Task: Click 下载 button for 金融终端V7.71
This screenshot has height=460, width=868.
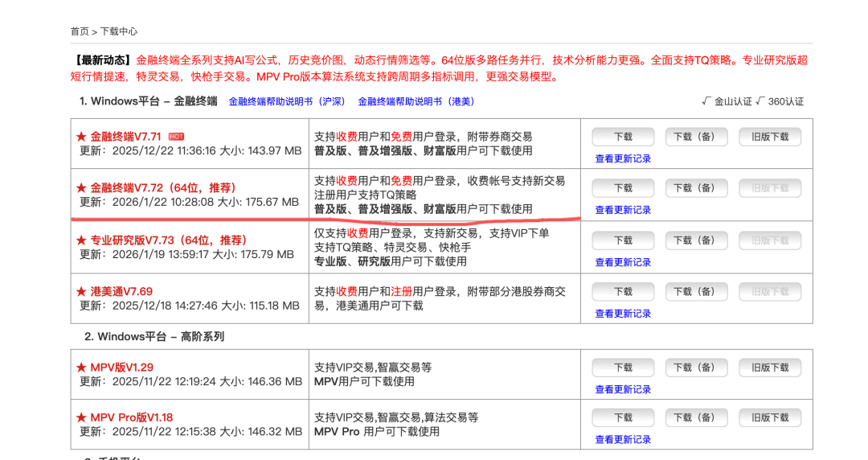Action: [x=623, y=137]
